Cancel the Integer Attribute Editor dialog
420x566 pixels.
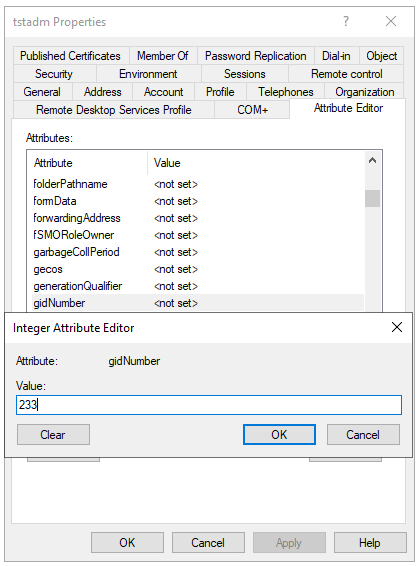point(363,435)
